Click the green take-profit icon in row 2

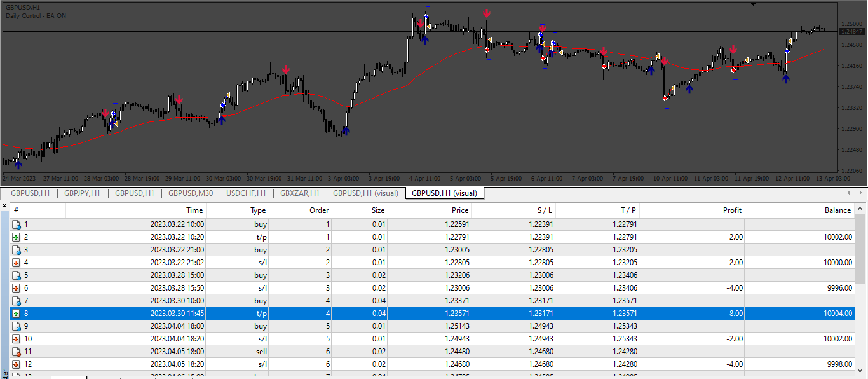pos(17,237)
